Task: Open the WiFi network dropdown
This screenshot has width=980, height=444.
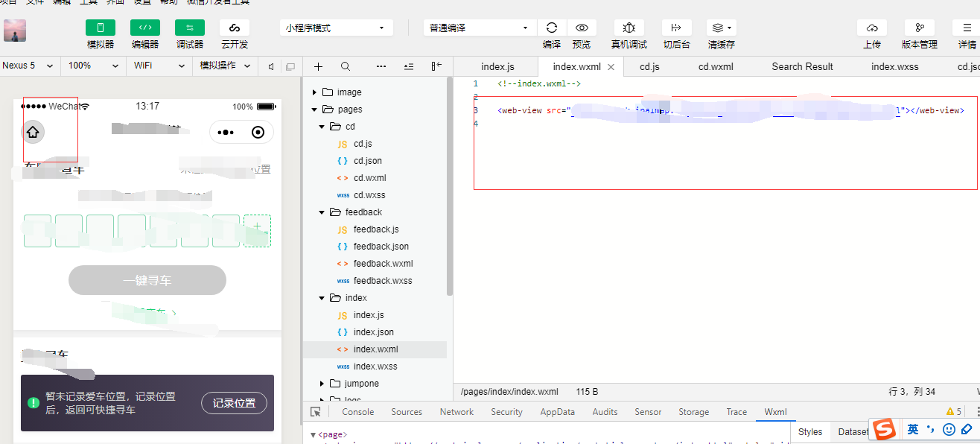Action: coord(159,66)
